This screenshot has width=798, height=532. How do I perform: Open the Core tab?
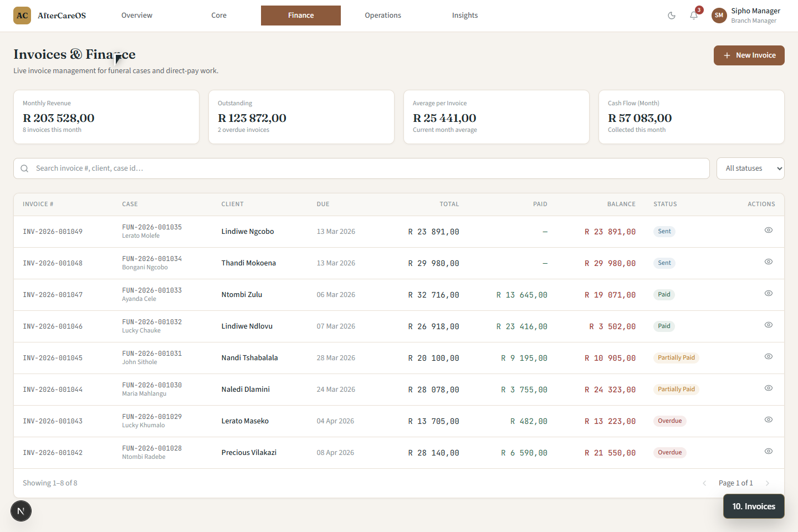point(219,16)
